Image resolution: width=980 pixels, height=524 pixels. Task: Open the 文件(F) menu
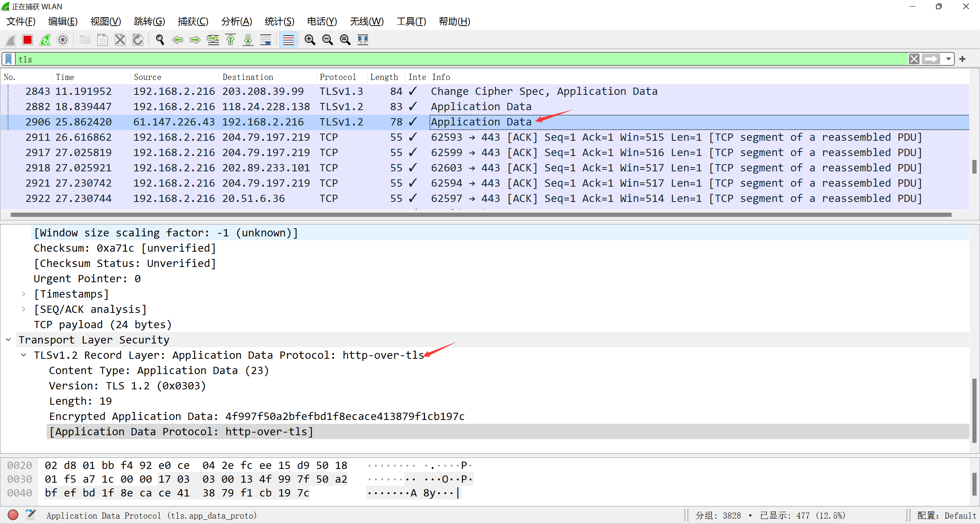21,21
